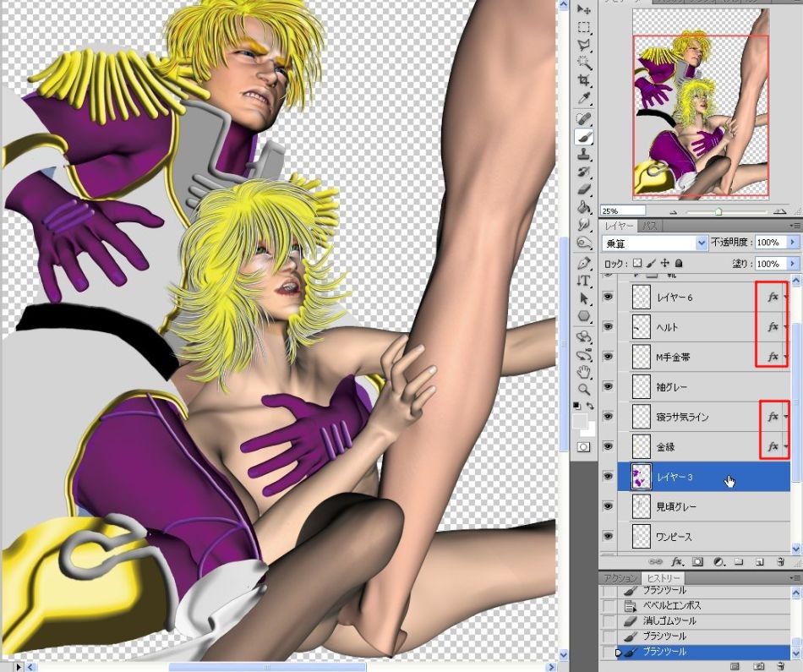
Task: Expand effects of M手金帯 layer
Action: tap(786, 357)
